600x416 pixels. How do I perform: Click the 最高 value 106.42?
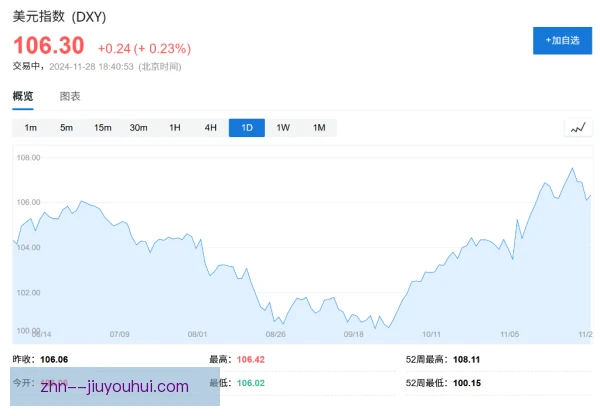coord(251,359)
